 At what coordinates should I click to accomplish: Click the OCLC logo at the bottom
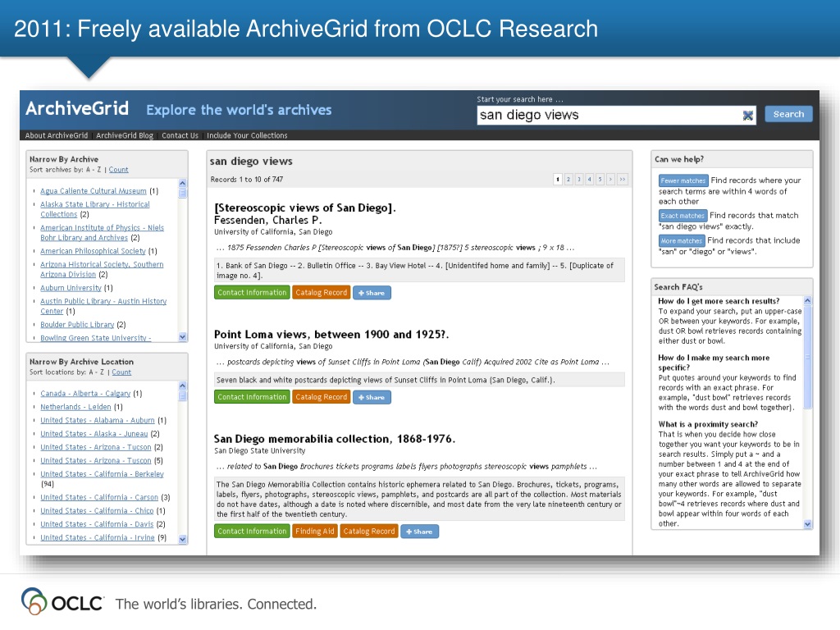click(62, 602)
